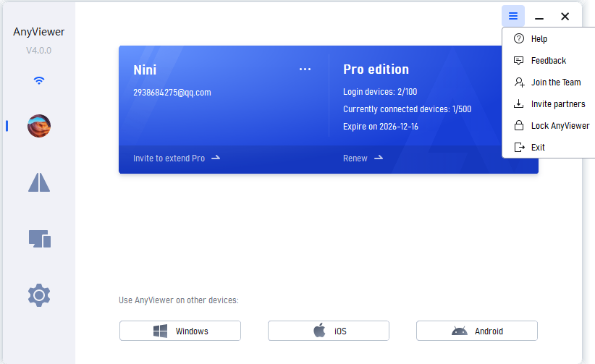Click the iOS download button
The height and width of the screenshot is (364, 595).
pyautogui.click(x=328, y=331)
